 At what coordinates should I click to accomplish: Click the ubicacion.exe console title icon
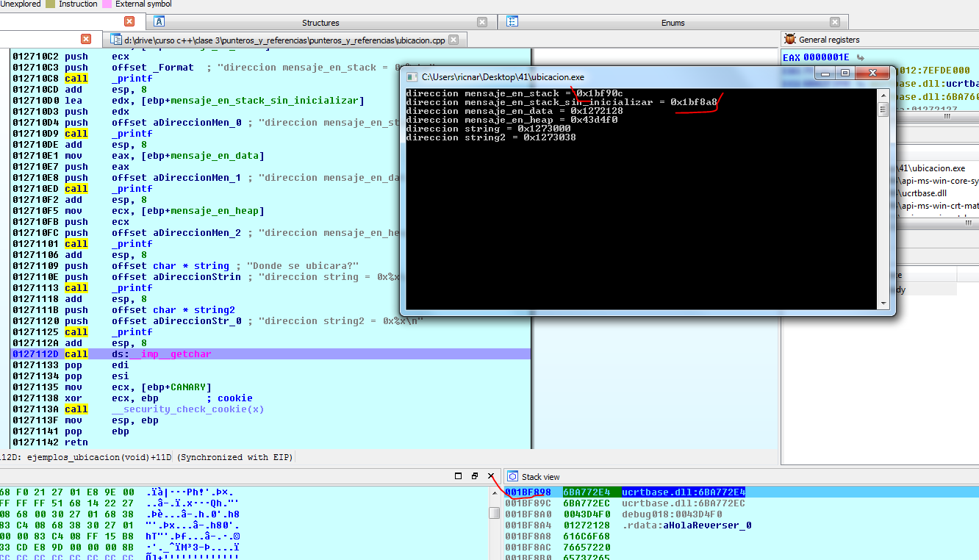point(410,76)
